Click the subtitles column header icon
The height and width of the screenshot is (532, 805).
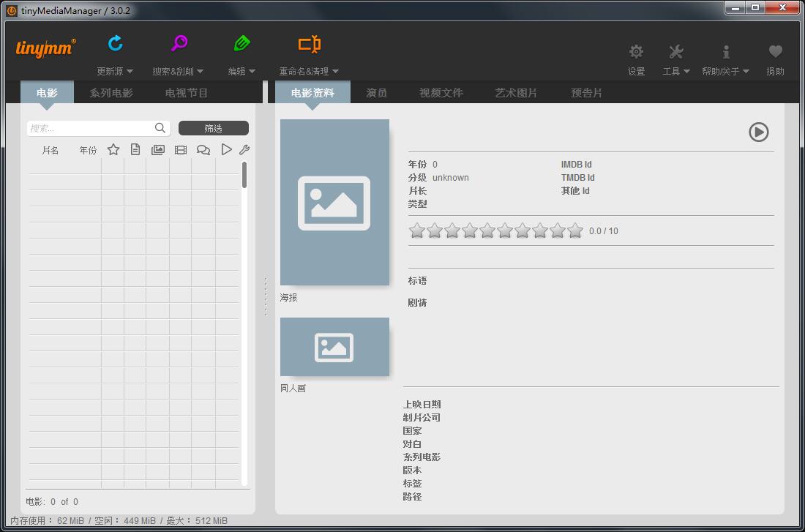(203, 149)
